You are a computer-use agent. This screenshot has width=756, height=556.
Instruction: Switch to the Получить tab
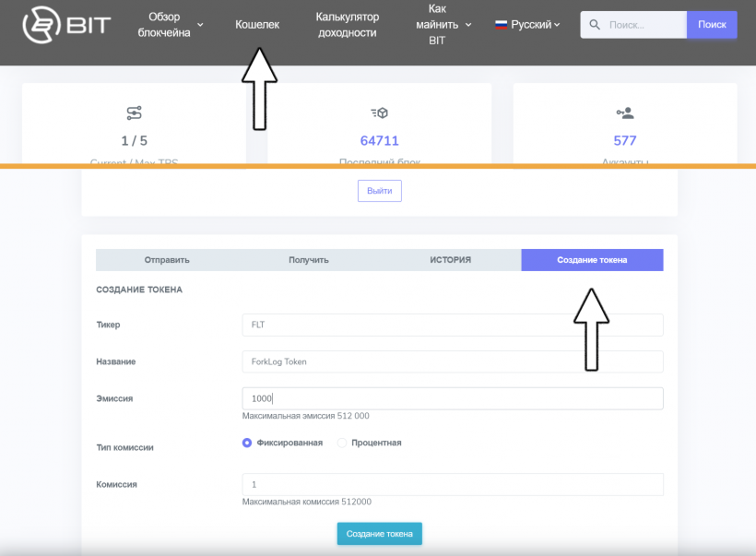pos(308,260)
